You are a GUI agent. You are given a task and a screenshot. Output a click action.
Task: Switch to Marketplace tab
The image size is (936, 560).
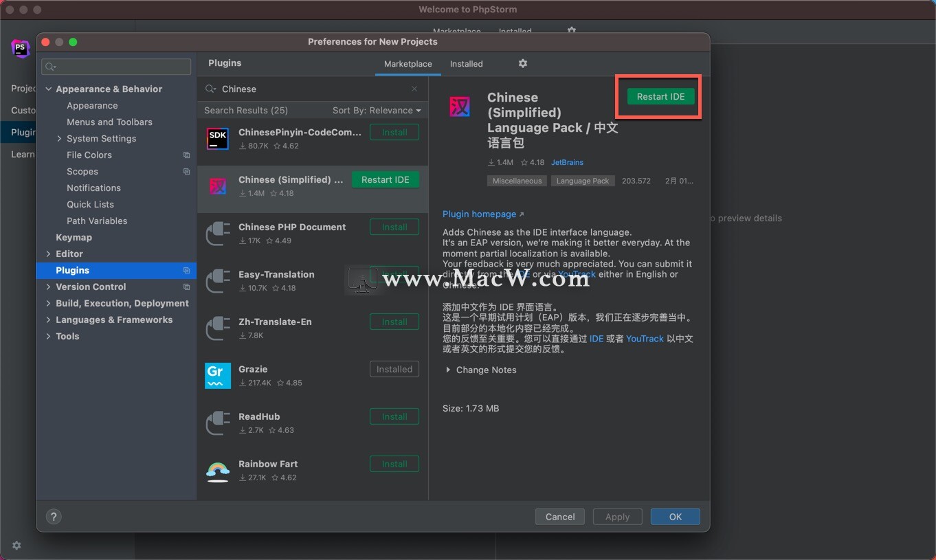(408, 64)
